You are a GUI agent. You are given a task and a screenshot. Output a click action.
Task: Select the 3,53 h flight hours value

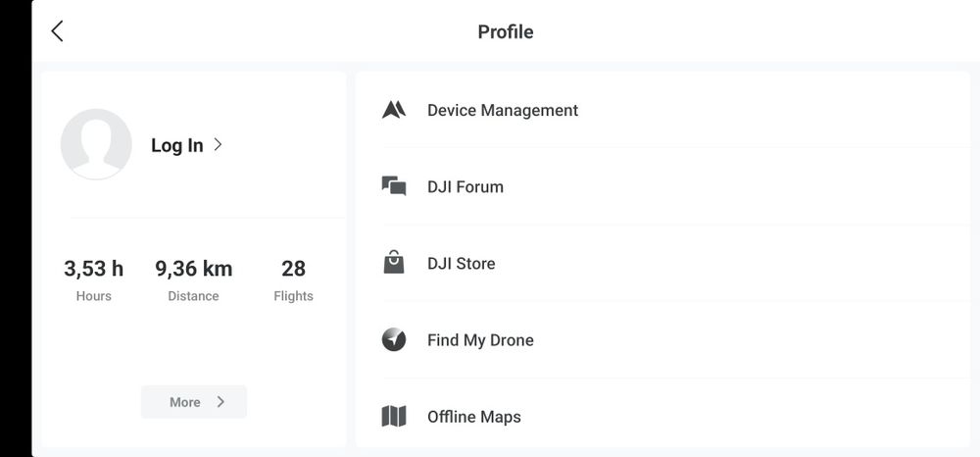coord(94,269)
